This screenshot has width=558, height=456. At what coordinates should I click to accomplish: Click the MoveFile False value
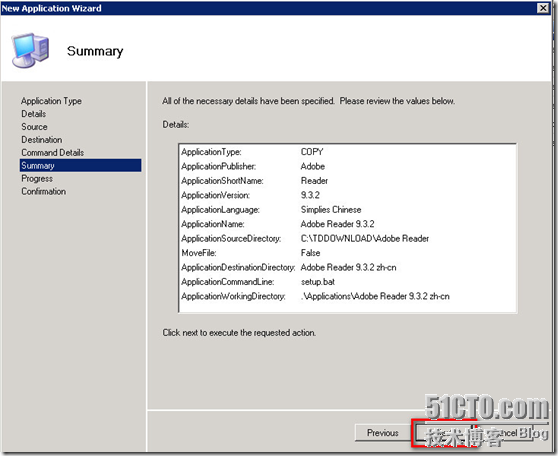310,253
